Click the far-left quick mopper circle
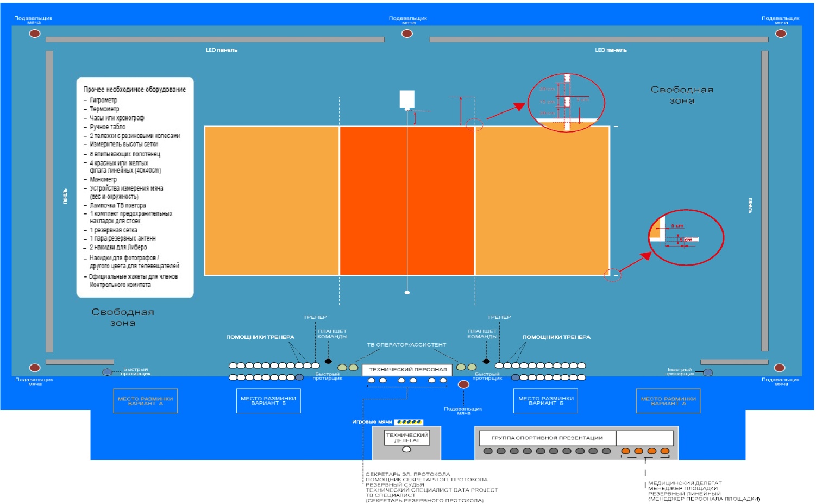Screen dimensions: 816x504 108,372
